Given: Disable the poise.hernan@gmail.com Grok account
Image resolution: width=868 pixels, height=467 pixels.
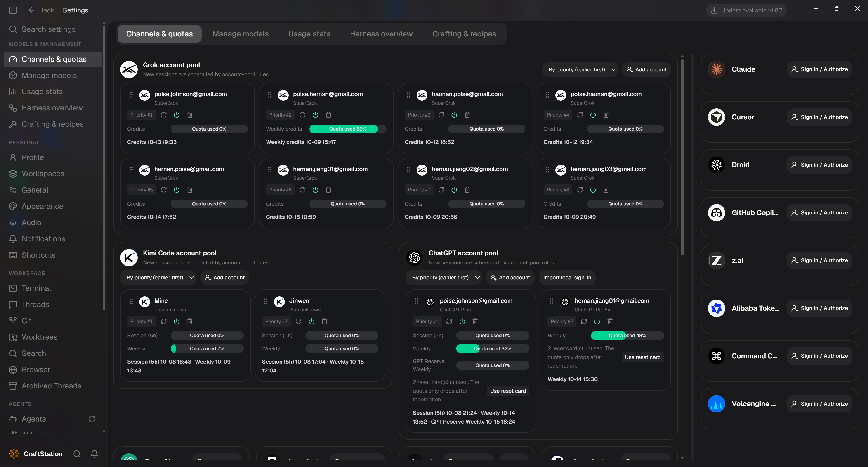Looking at the screenshot, I should 315,115.
